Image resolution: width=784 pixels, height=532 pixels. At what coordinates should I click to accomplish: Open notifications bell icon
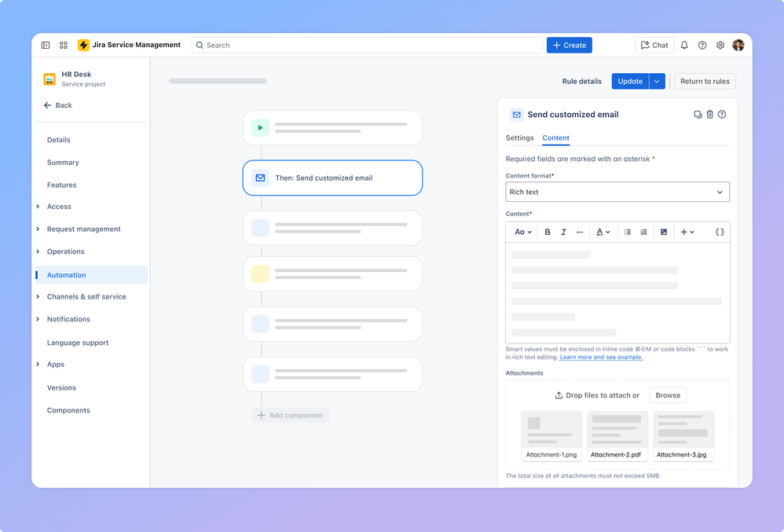click(684, 45)
